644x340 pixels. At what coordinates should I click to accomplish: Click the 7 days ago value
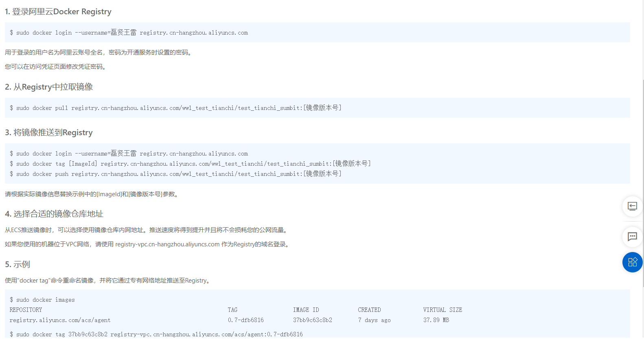374,320
